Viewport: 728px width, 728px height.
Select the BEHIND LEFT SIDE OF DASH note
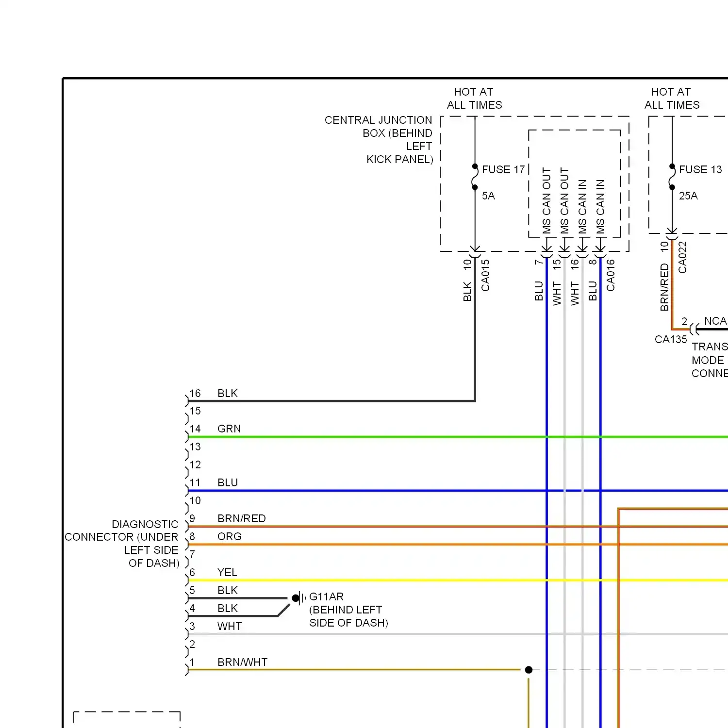tap(348, 616)
